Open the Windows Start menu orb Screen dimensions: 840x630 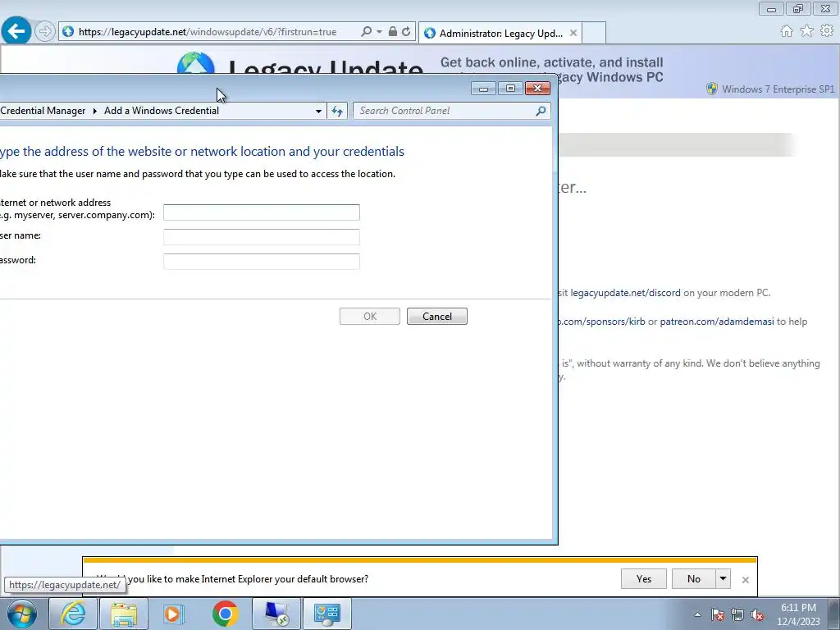22,614
